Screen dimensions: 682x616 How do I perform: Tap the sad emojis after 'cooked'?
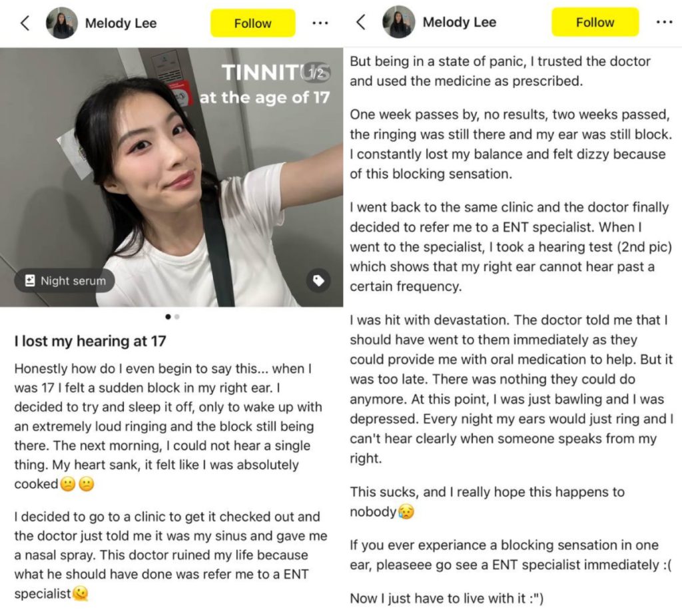77,484
